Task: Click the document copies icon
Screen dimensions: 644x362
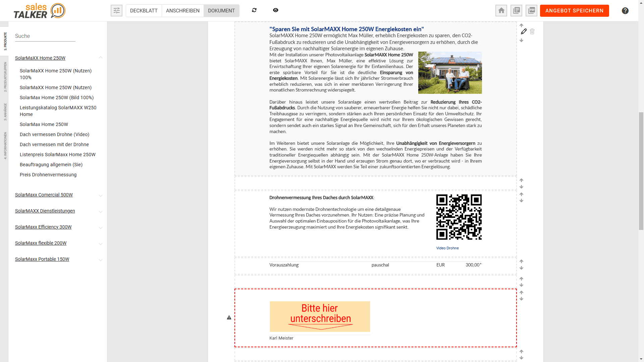Action: tap(516, 11)
